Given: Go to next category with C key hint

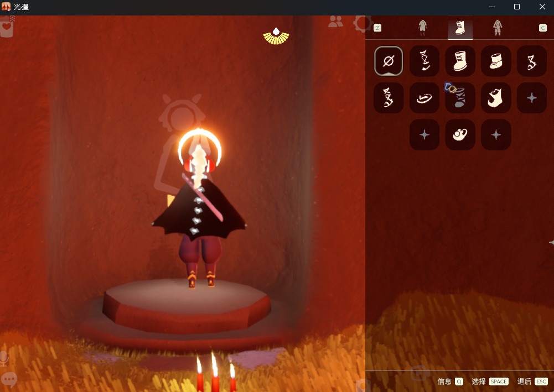Looking at the screenshot, I should [543, 28].
